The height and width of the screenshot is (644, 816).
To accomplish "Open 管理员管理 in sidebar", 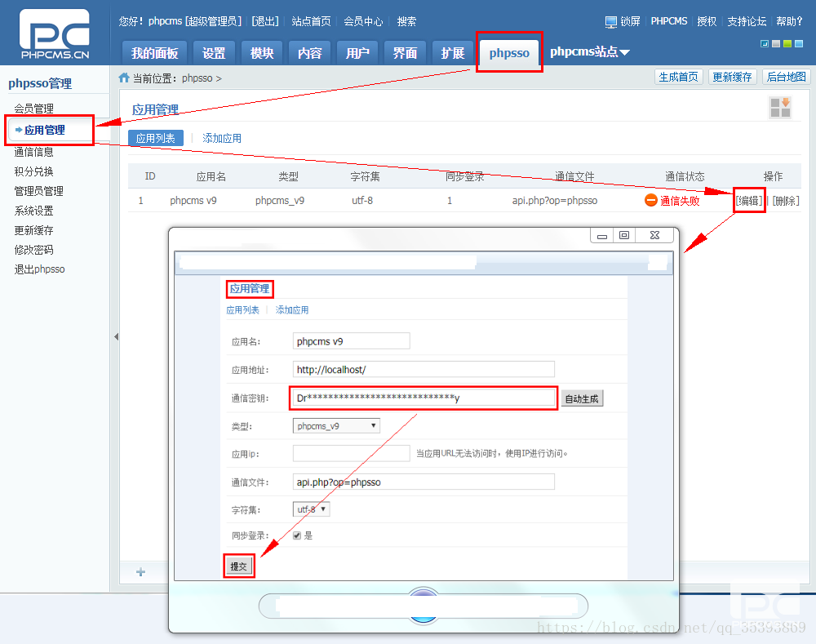I will click(x=38, y=191).
